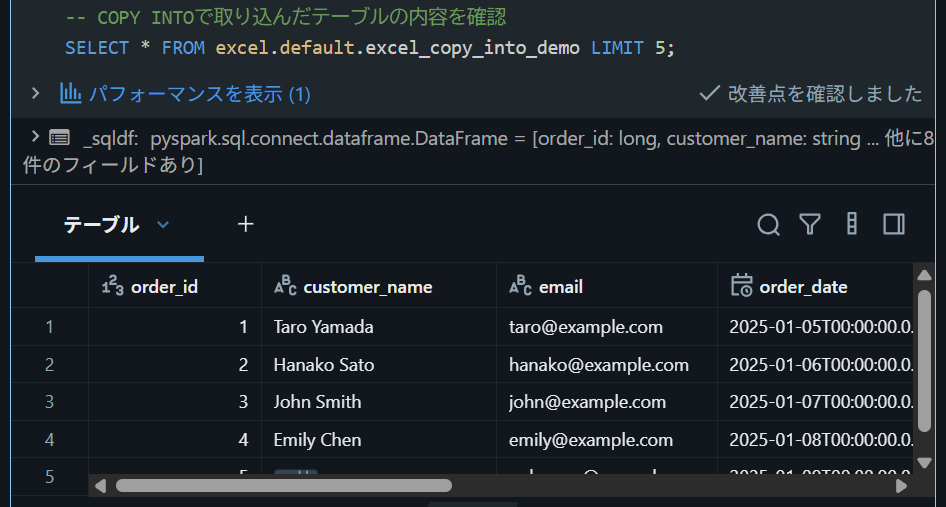Screen dimensions: 946x507
Task: Select the Hanako Sato cell
Action: tap(379, 365)
